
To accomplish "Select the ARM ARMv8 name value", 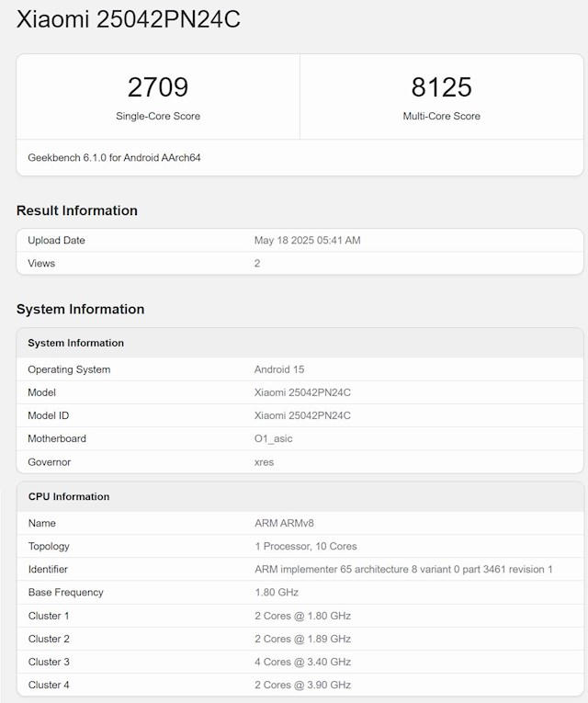I will 284,523.
